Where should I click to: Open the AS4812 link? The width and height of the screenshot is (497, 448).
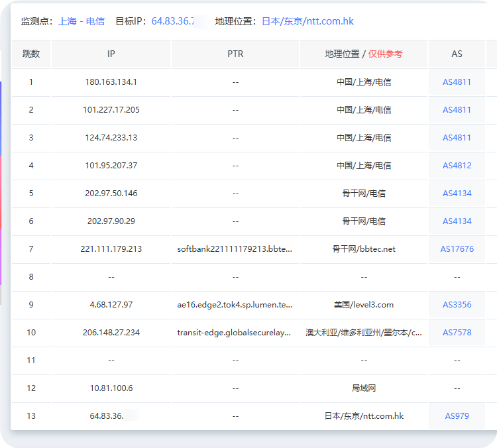[457, 166]
